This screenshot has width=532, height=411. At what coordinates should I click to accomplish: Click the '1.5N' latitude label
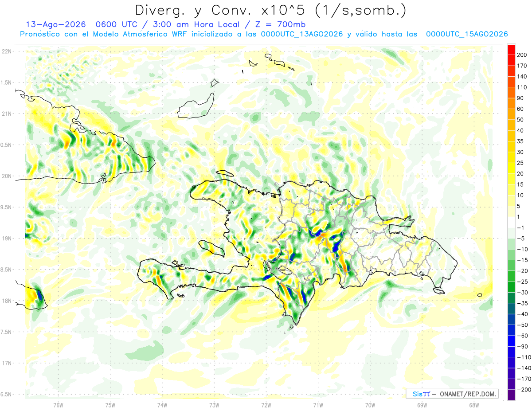click(x=6, y=82)
